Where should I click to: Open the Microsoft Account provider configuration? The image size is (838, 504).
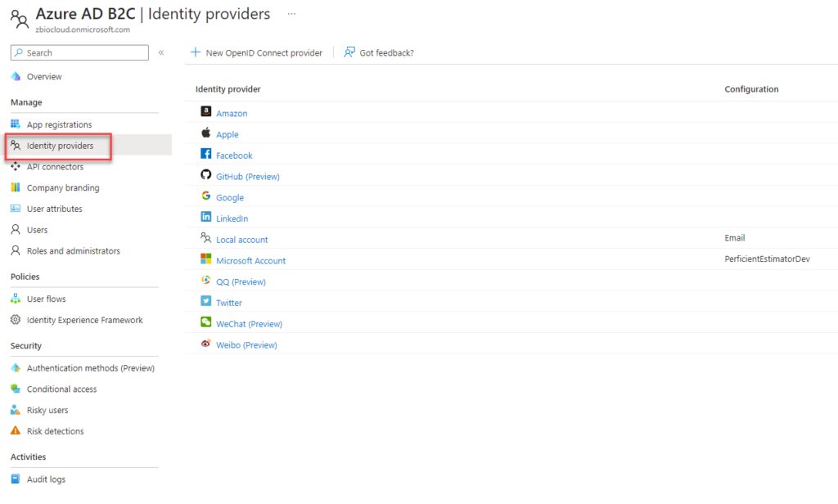coord(250,260)
